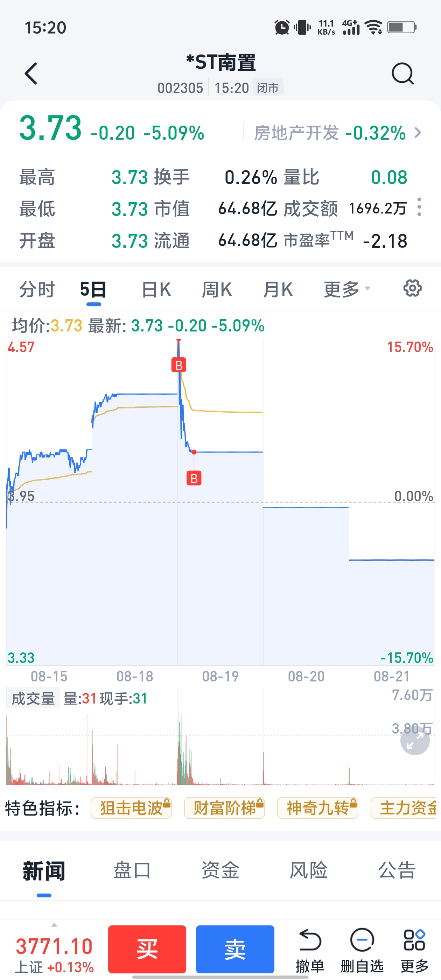Screen dimensions: 441x980
Task: Tap the blue 卖 sell button
Action: (235, 949)
